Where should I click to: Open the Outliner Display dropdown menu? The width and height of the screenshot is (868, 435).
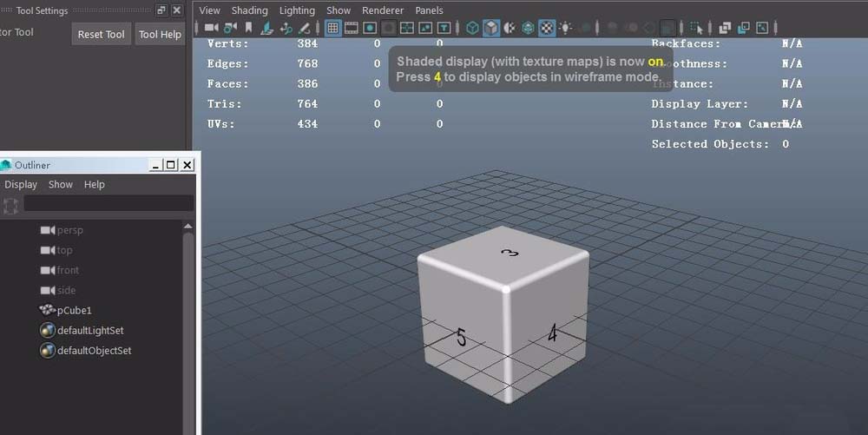tap(21, 184)
